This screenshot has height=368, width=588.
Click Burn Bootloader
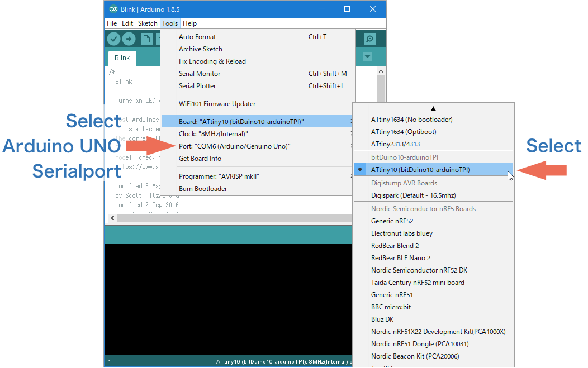coord(257,189)
